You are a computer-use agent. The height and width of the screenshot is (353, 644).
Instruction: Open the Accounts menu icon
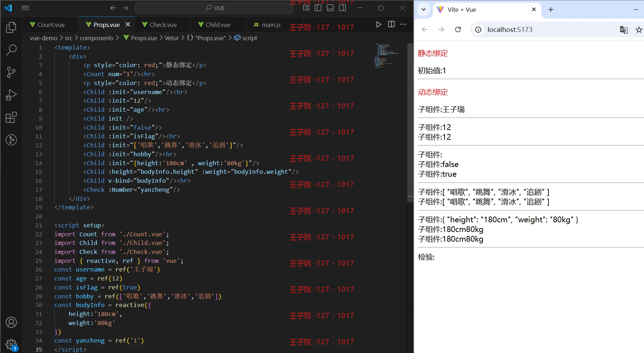(x=11, y=322)
